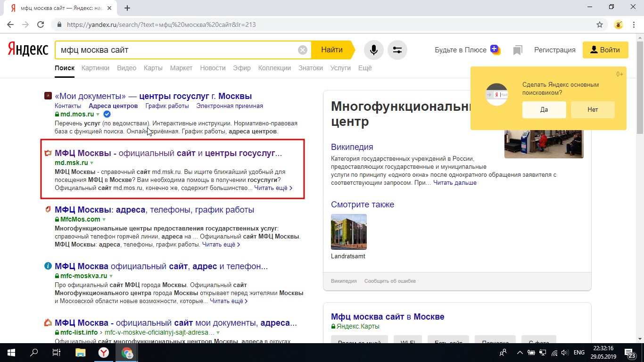The height and width of the screenshot is (362, 644).
Task: Open the volume control in system tray
Action: 564,352
